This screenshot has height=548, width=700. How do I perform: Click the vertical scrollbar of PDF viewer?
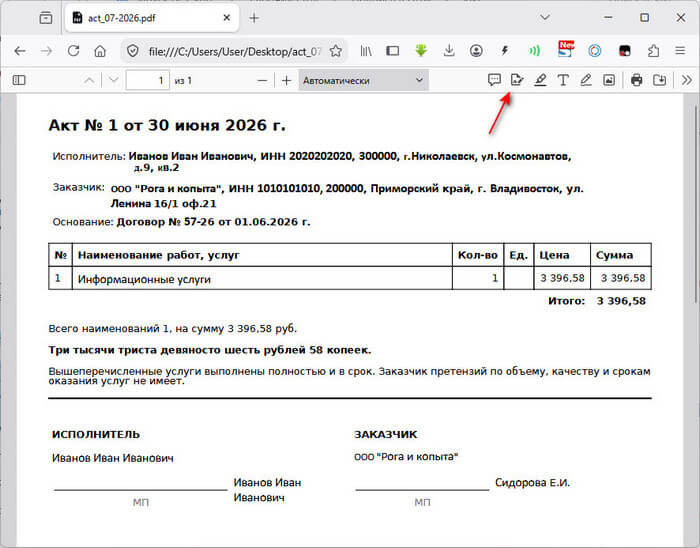pyautogui.click(x=695, y=205)
